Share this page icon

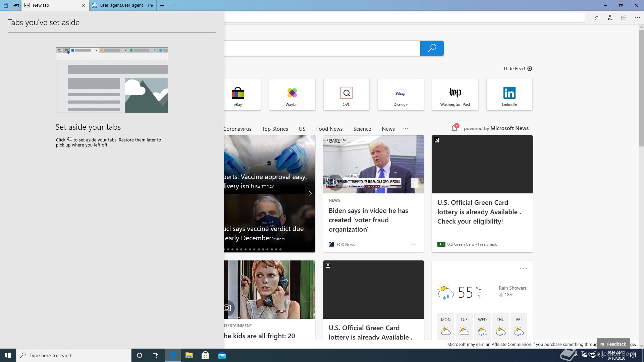tap(624, 17)
